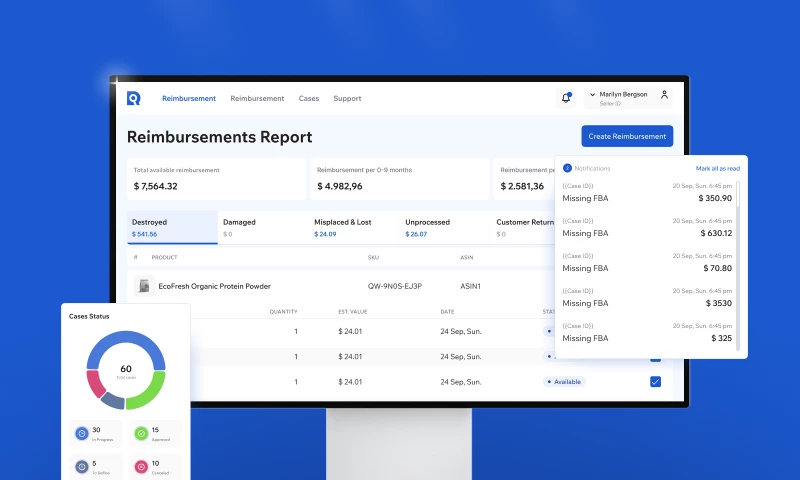Click the user profile avatar icon
800x480 pixels.
tap(664, 95)
